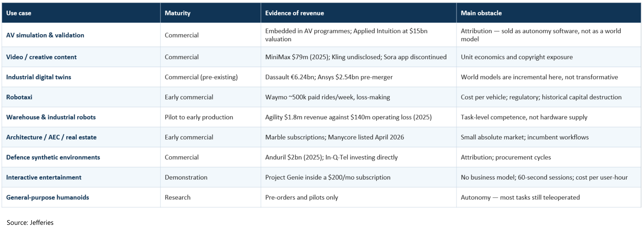
Task: Click 'Small absolute market; incumbent workflows' cell
Action: [549, 137]
